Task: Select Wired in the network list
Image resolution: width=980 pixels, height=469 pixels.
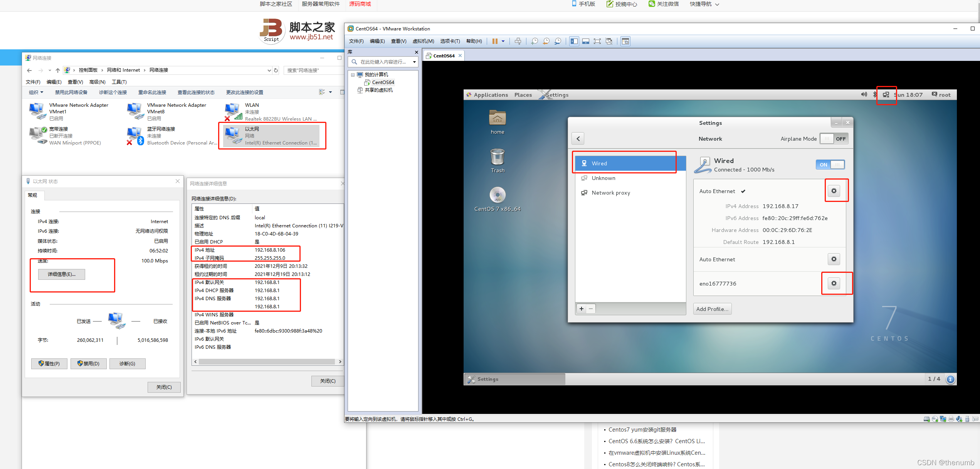Action: (630, 163)
